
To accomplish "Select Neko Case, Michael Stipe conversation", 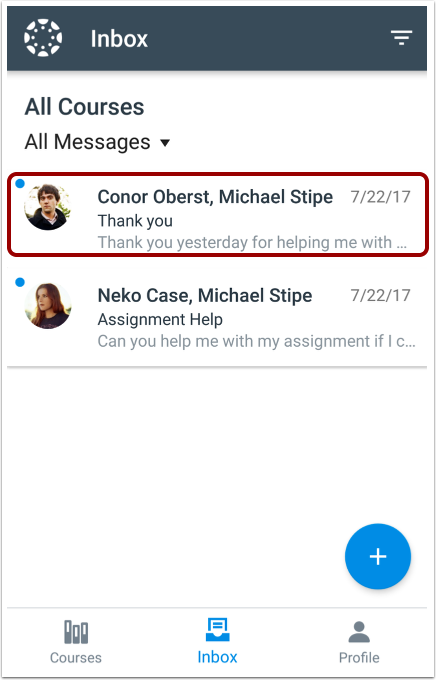I will pos(217,317).
